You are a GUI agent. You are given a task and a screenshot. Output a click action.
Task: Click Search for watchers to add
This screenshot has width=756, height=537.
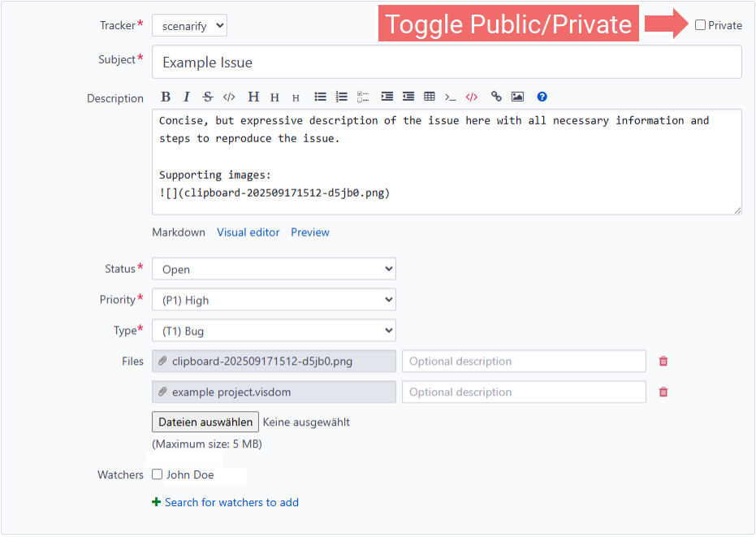pos(231,502)
